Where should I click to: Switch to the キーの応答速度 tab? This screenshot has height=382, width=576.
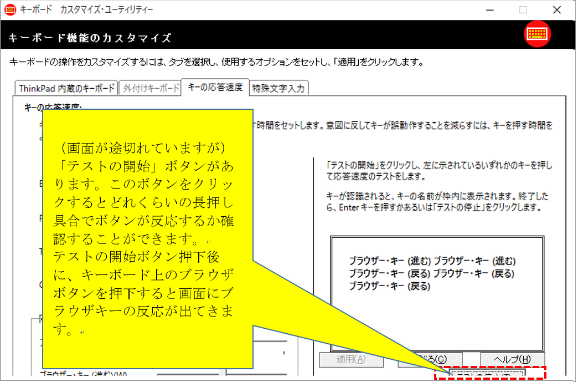[215, 87]
